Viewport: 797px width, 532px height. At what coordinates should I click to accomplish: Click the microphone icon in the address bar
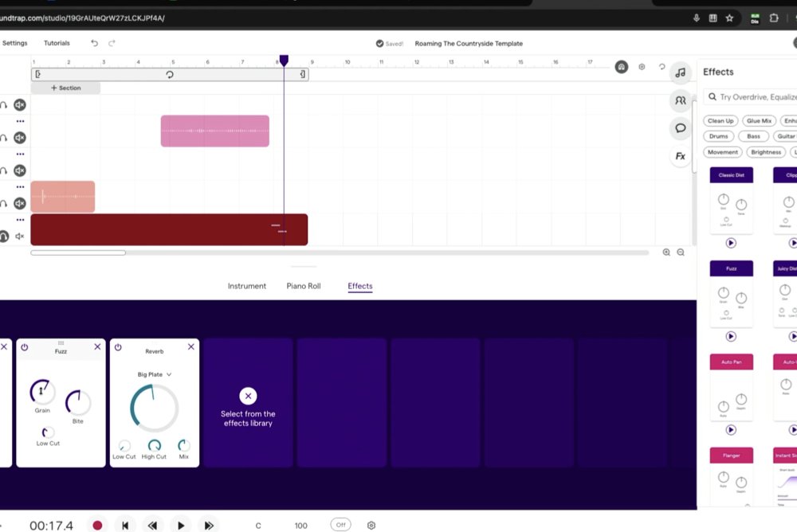697,18
